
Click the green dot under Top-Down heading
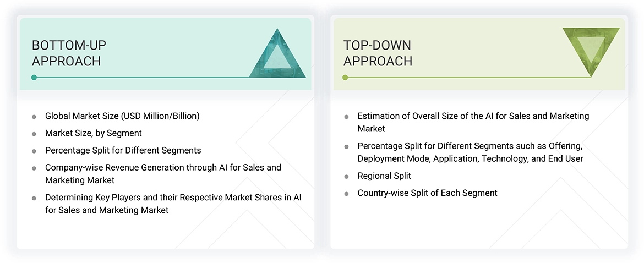[345, 78]
